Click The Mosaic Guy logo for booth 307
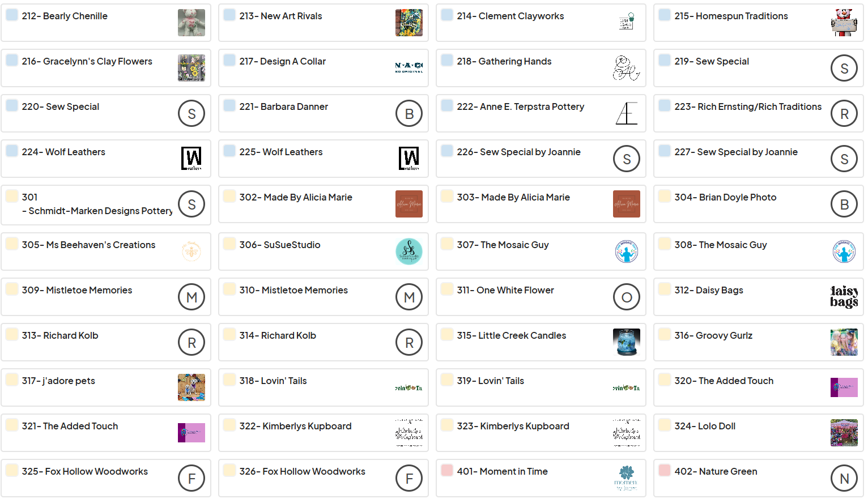 [x=627, y=252]
